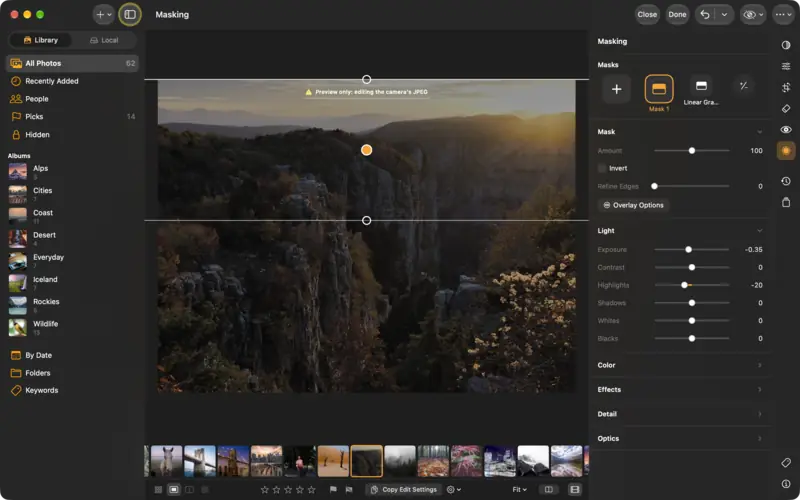Open the keyword tag icon at bottom right
Viewport: 800px width, 500px height.
coord(786,463)
